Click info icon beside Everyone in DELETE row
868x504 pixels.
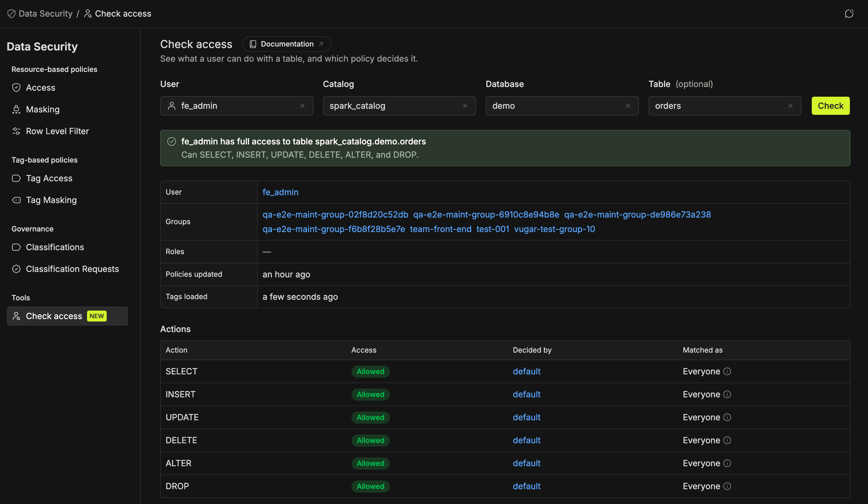[727, 440]
